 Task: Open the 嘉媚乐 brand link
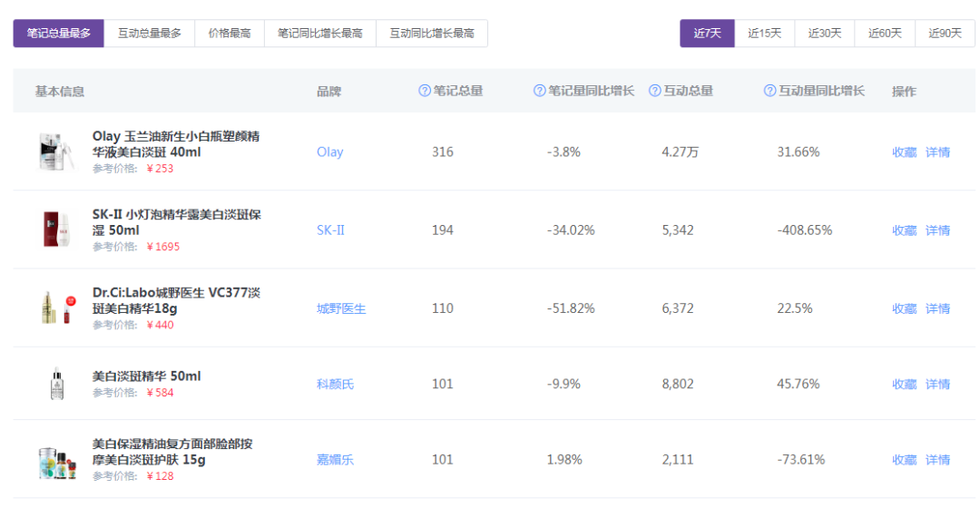point(335,459)
